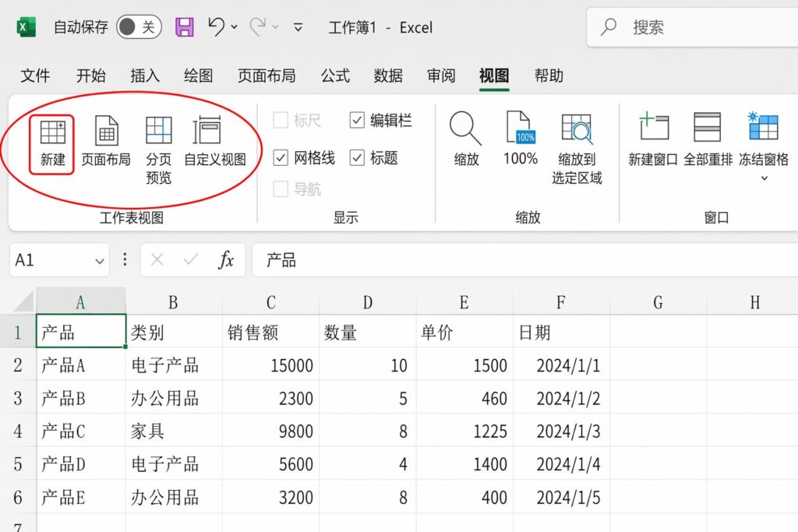Select row 4 header
The width and height of the screenshot is (798, 532).
[18, 432]
